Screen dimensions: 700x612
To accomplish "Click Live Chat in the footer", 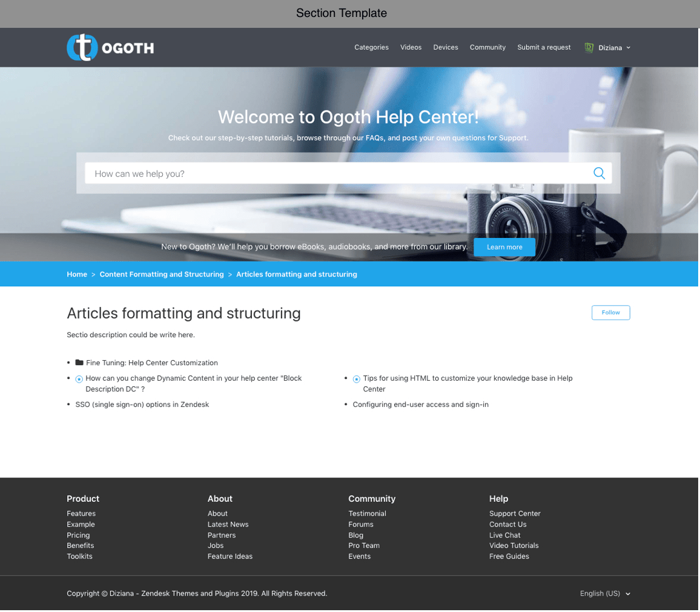I will pos(504,535).
